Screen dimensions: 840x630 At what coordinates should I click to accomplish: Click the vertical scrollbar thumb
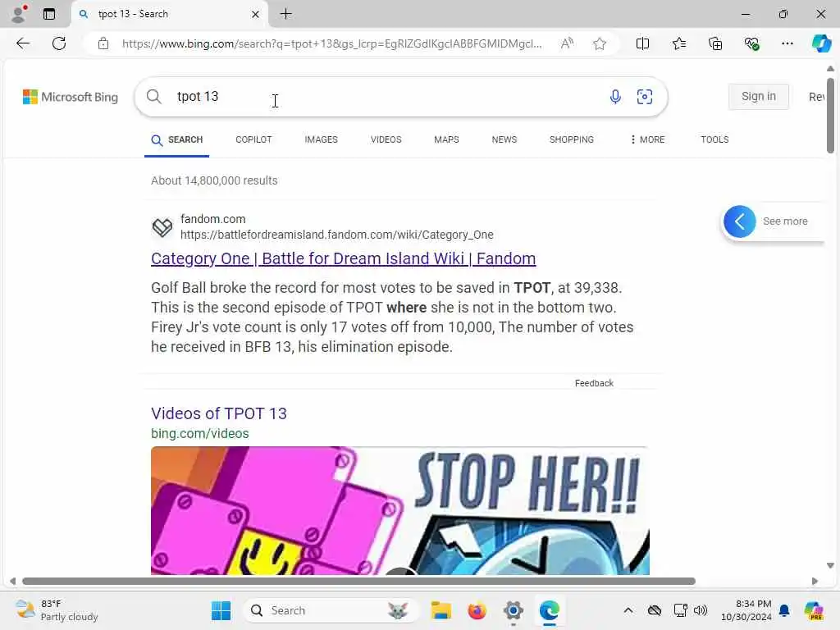coord(830,116)
